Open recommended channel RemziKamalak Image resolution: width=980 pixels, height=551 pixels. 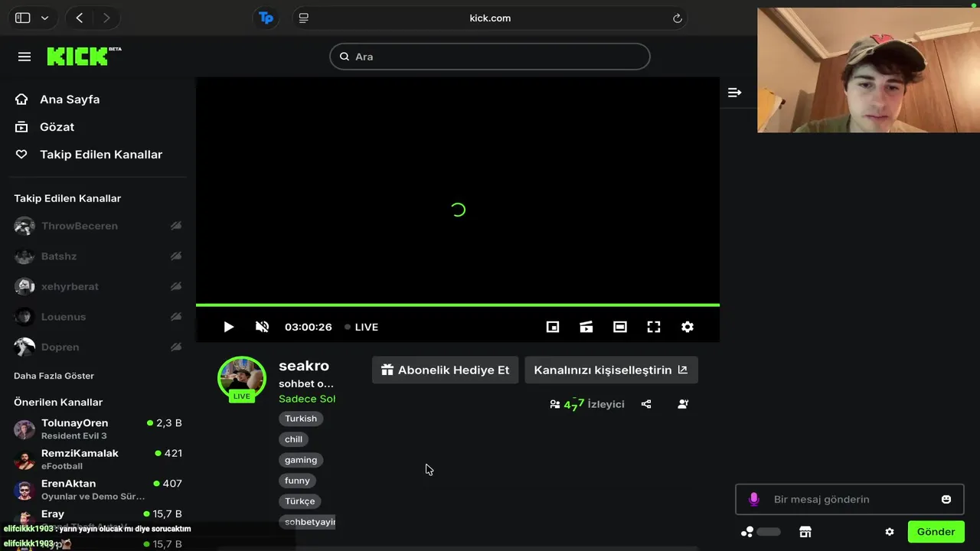[98, 459]
